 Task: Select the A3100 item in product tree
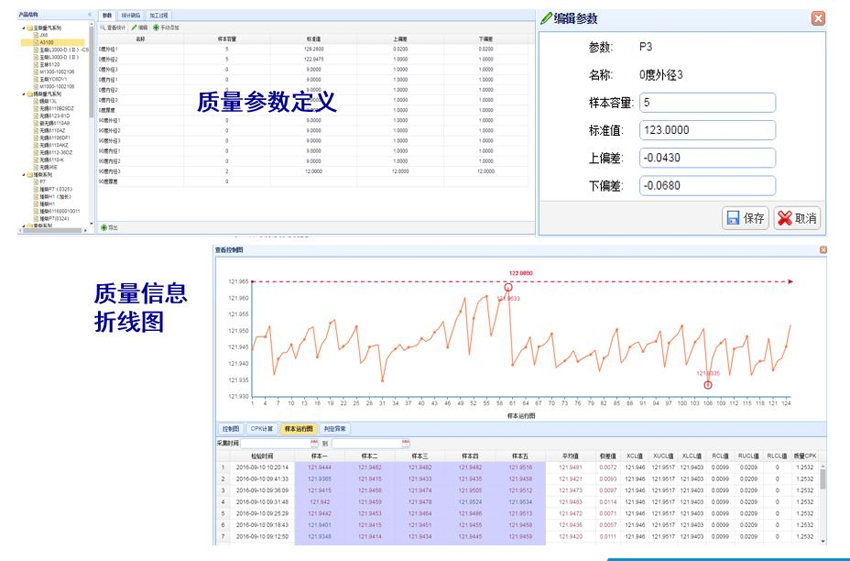(x=46, y=42)
